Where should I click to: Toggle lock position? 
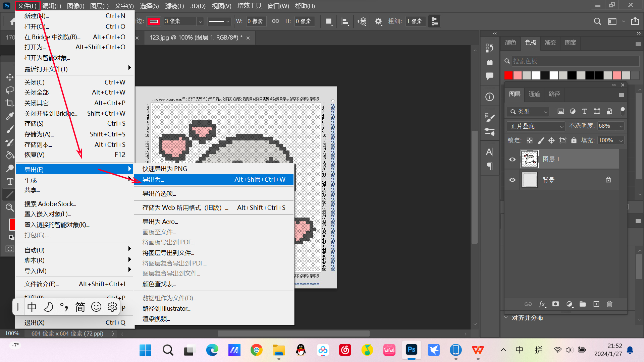pyautogui.click(x=551, y=140)
